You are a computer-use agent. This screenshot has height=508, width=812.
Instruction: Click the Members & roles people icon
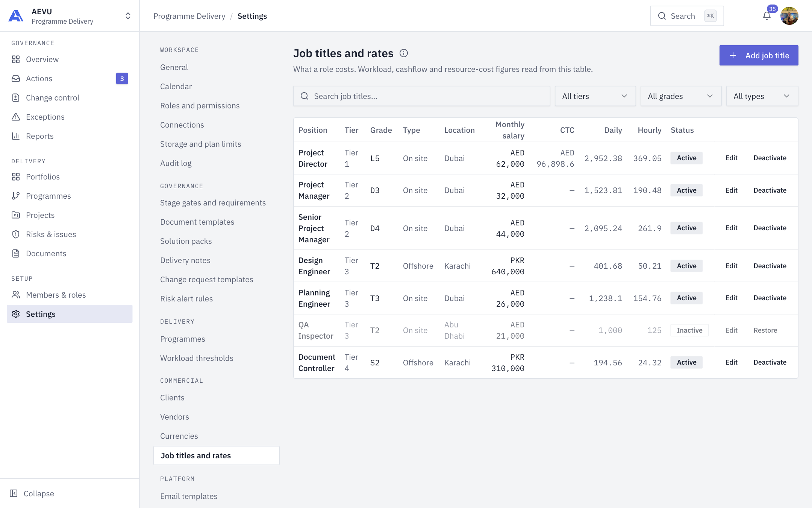click(16, 295)
